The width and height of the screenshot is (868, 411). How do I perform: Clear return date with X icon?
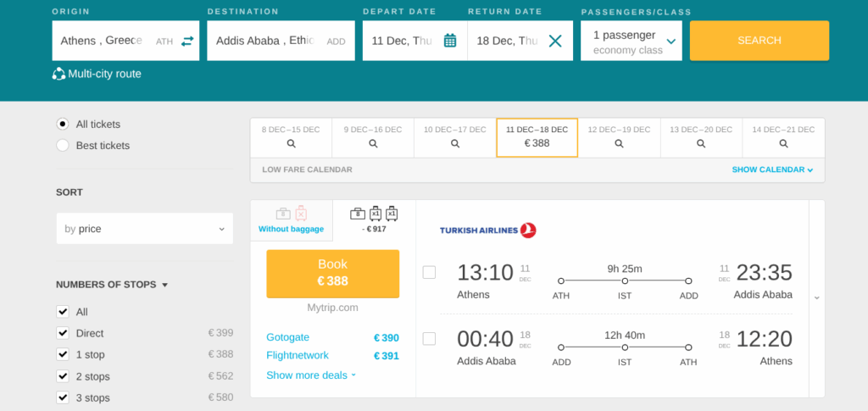coord(555,41)
